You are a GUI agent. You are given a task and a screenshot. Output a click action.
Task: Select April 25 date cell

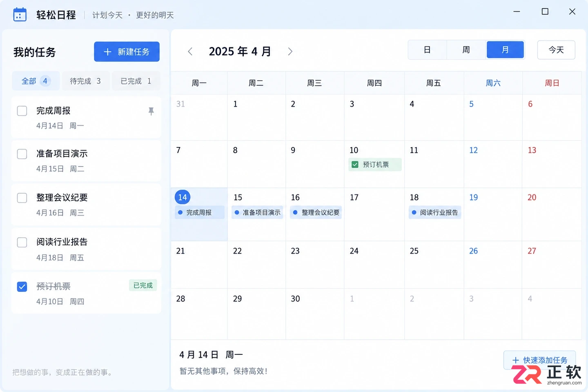tap(434, 265)
